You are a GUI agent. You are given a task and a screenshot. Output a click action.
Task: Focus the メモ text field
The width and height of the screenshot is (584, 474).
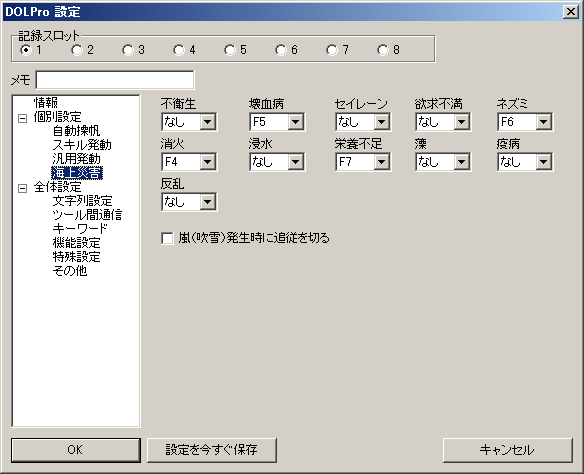(x=115, y=80)
